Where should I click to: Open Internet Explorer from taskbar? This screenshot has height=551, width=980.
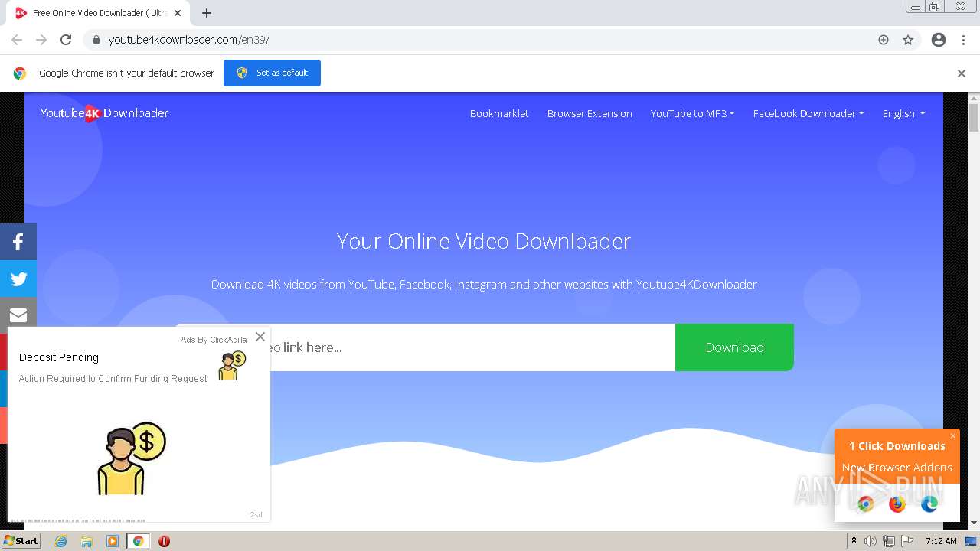pyautogui.click(x=60, y=541)
